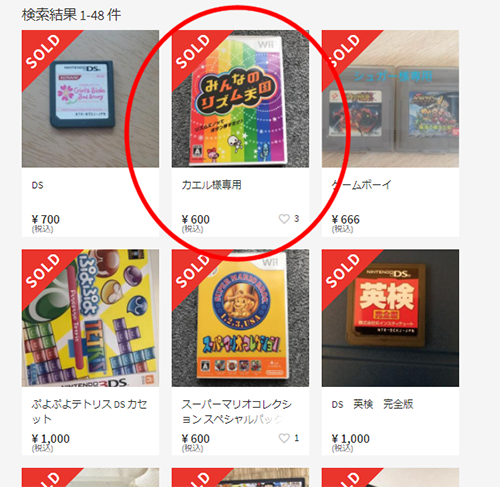The width and height of the screenshot is (500, 487).
Task: Open the Girl's Side DS cartridge photo
Action: click(x=90, y=99)
